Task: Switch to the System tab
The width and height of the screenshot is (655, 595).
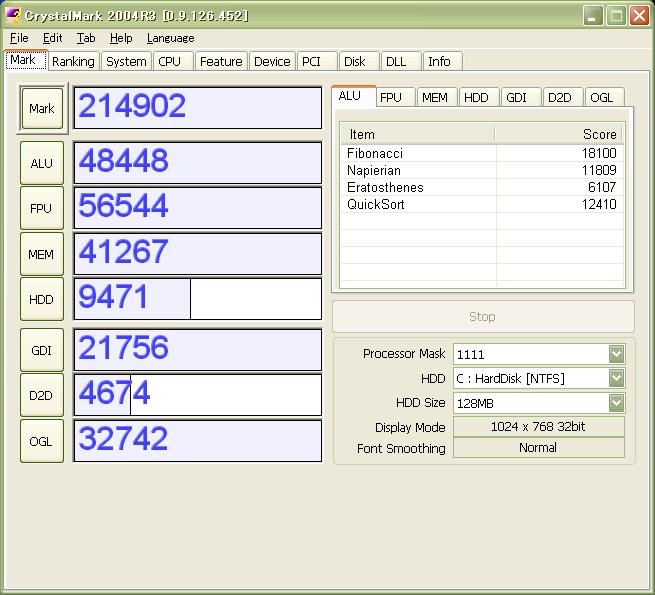Action: tap(126, 61)
